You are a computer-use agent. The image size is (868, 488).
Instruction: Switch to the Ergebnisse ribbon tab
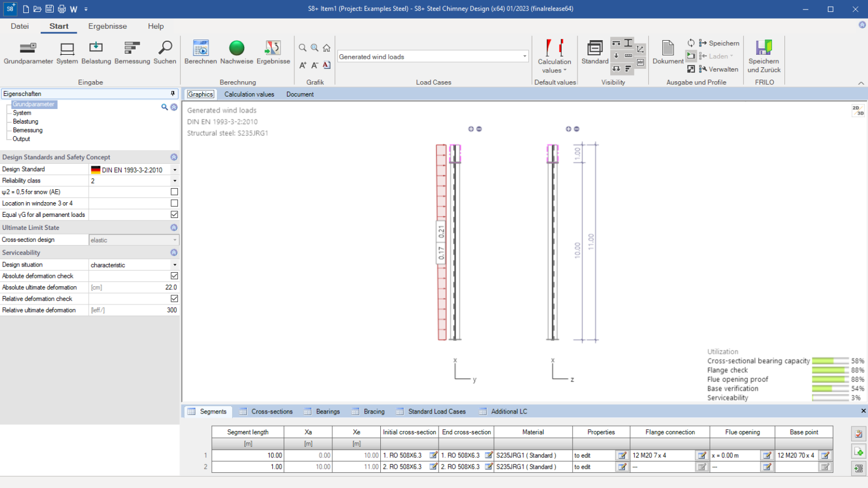click(107, 26)
